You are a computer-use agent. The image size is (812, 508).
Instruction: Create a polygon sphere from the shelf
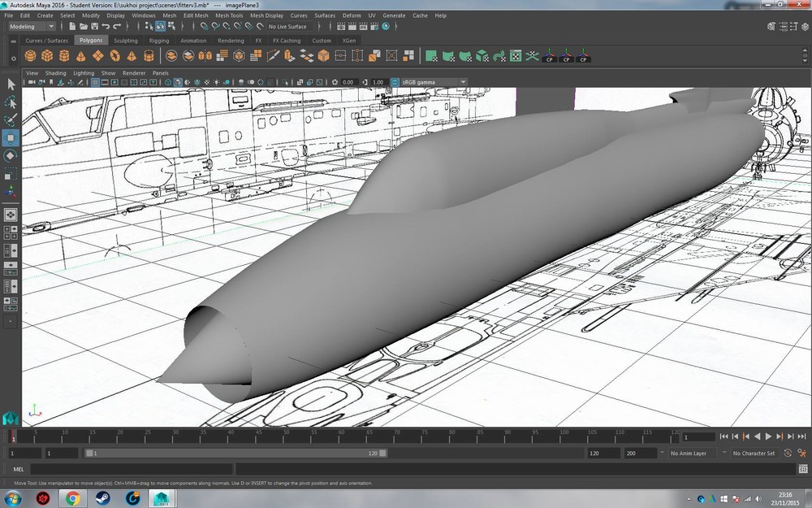[30, 56]
